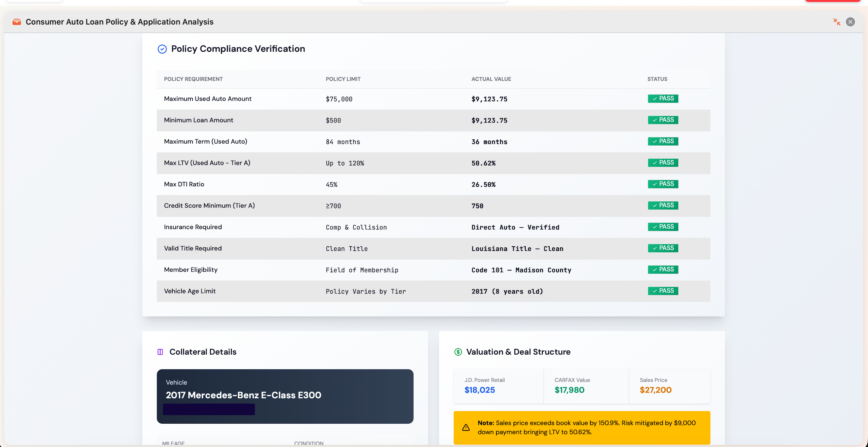Screen dimensions: 868x447
Task: Click the toolbox icon in the modal header
Action: pyautogui.click(x=17, y=22)
